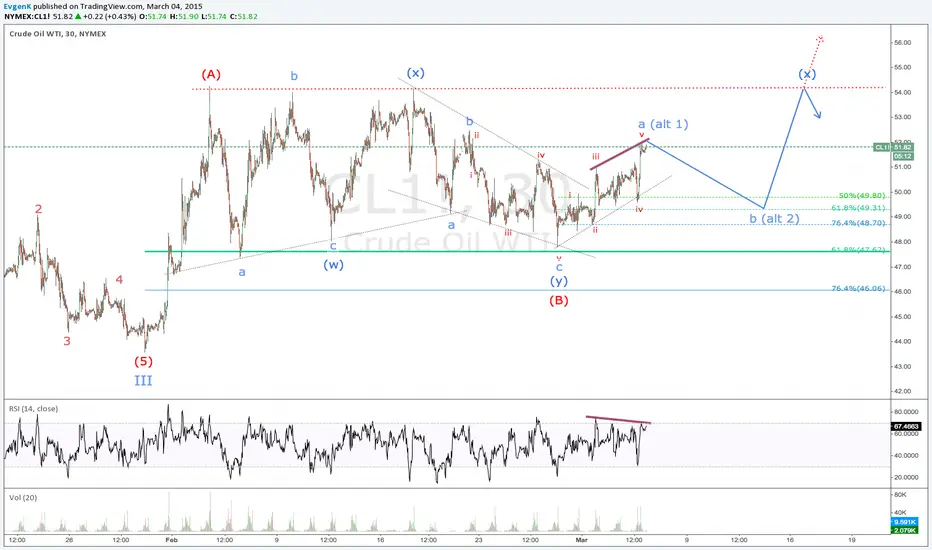
Task: Click the red wave 2 label
Action: pos(39,209)
